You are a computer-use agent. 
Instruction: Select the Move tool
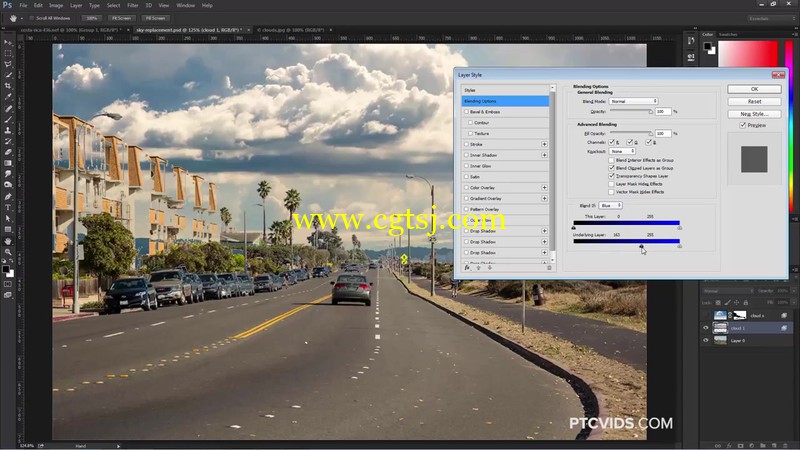pos(8,43)
